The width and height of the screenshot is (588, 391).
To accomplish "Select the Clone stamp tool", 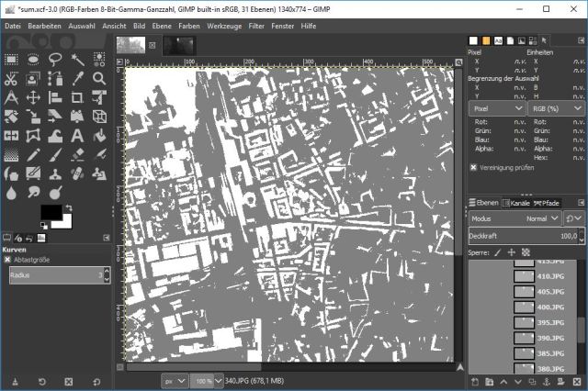I will (x=55, y=173).
